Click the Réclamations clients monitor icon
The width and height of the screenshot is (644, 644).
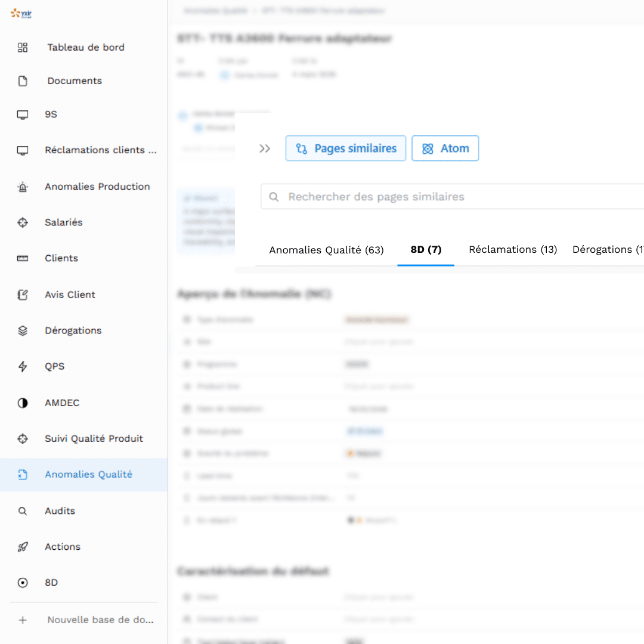23,150
